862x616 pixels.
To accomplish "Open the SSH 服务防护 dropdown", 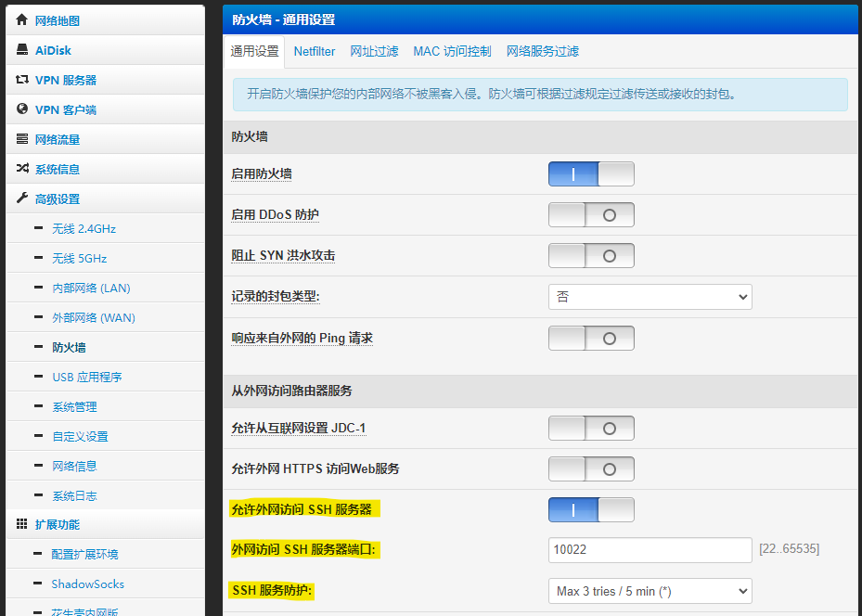I will coord(650,591).
